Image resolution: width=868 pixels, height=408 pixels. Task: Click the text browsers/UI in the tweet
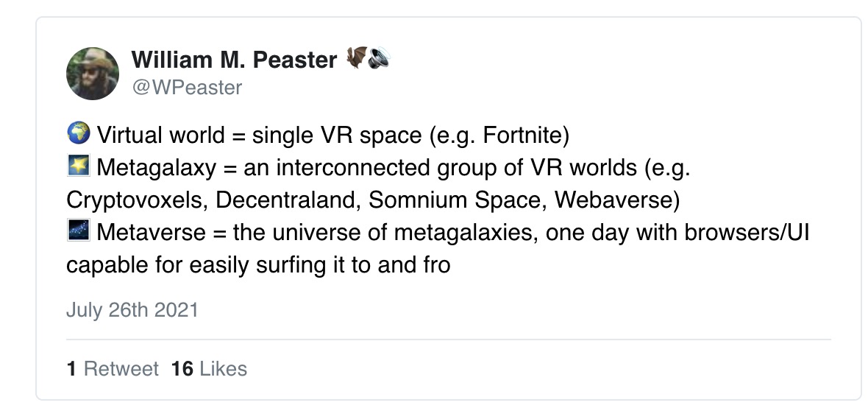click(747, 232)
